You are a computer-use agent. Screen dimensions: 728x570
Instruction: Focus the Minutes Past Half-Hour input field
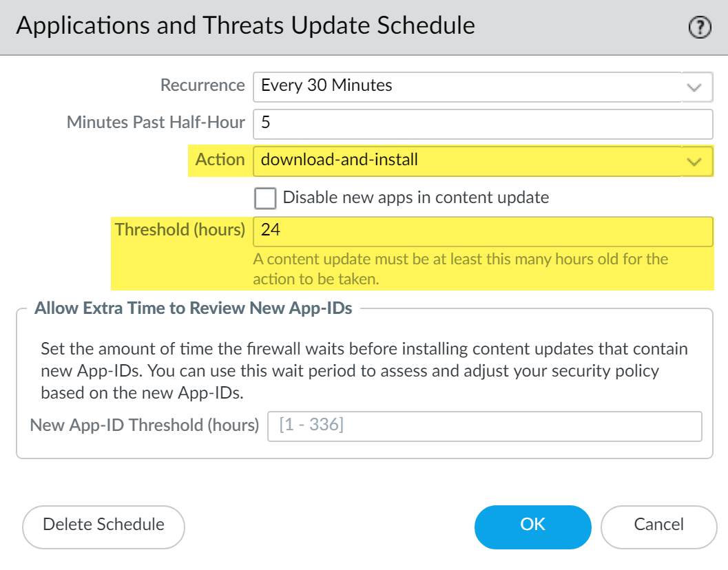coord(482,123)
